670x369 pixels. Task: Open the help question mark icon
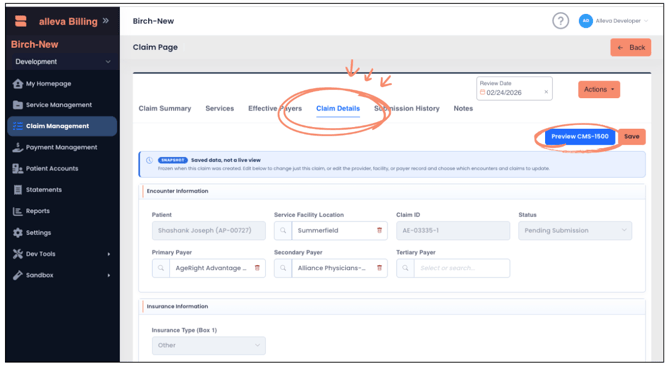560,20
